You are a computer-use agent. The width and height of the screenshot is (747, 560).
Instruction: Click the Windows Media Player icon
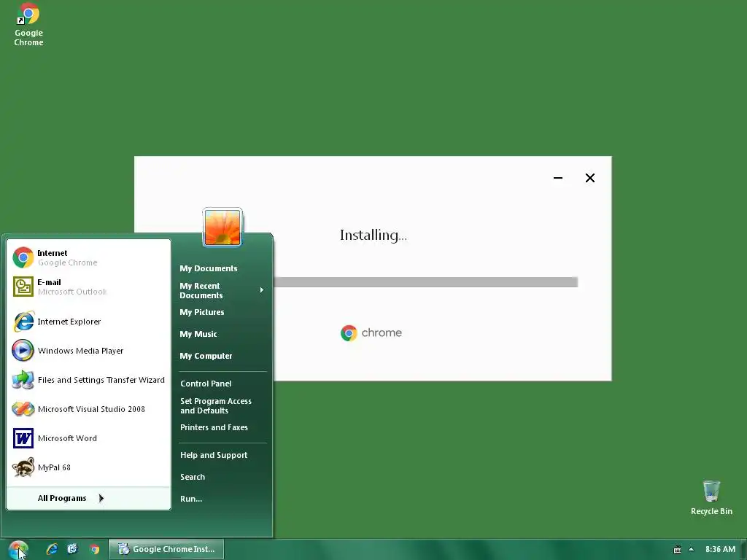tap(23, 351)
